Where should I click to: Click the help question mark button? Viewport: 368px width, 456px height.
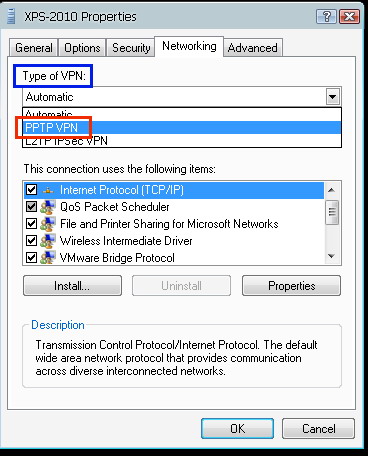coord(327,16)
